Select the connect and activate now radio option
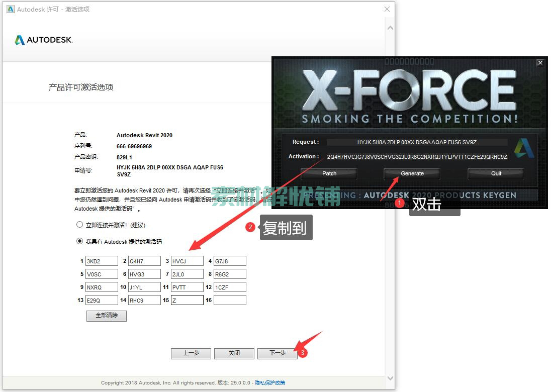Viewport: 551px width, 392px height. tap(80, 225)
